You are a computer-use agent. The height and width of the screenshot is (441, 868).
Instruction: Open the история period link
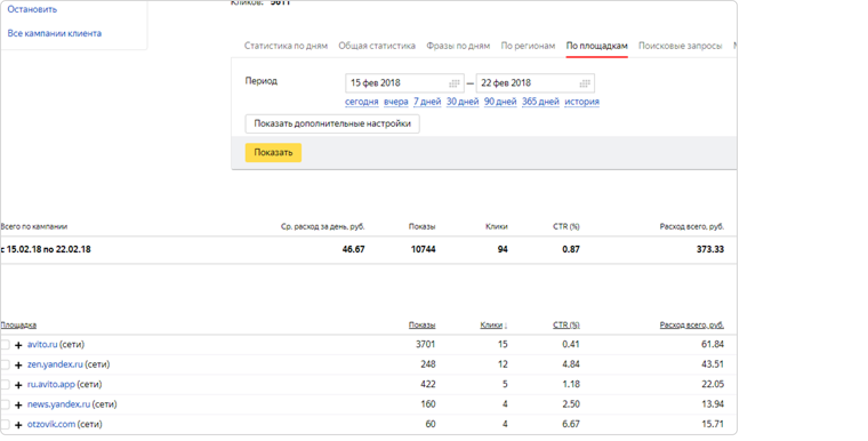(582, 102)
